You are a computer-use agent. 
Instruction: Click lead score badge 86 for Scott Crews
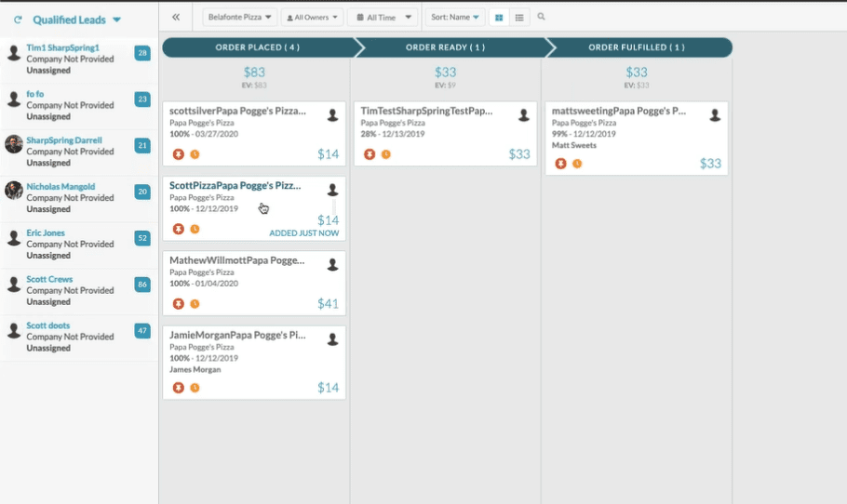pos(142,285)
